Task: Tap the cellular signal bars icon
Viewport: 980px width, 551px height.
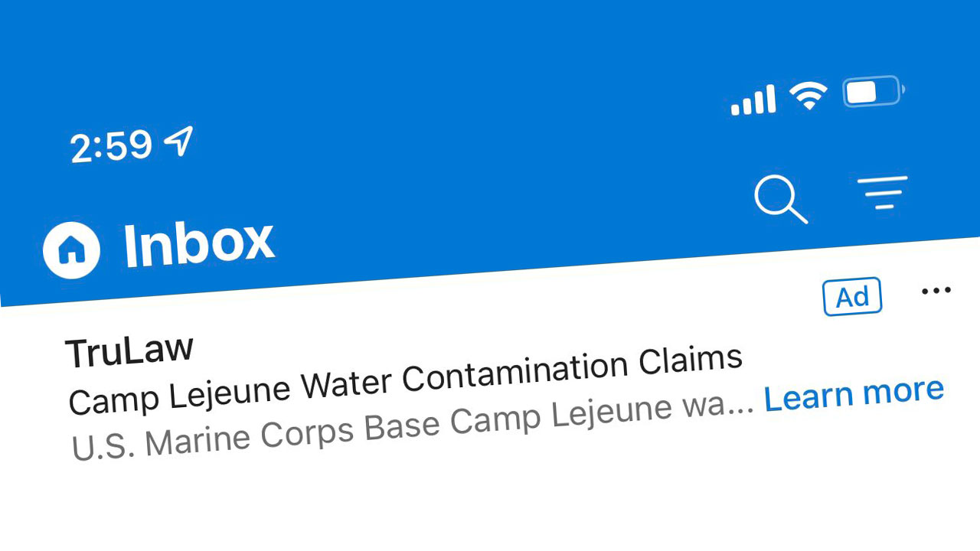Action: pos(753,100)
